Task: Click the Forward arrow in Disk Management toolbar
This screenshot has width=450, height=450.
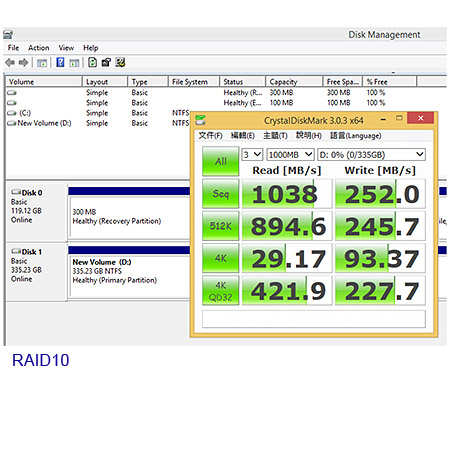Action: [x=23, y=62]
